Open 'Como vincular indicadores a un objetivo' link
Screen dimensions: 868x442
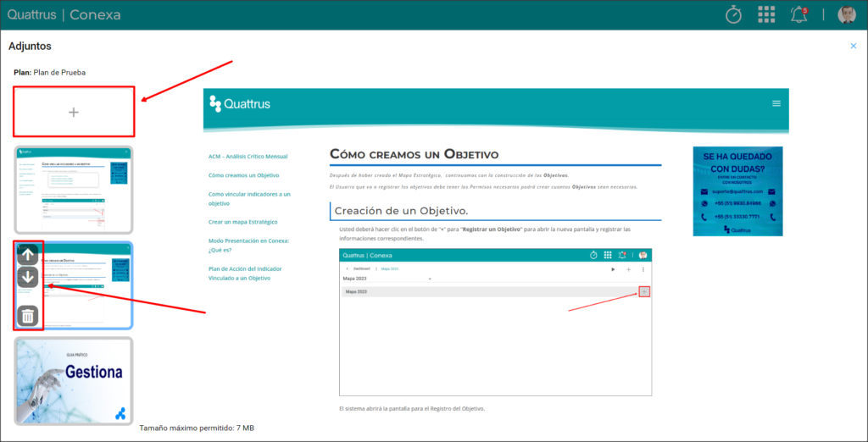[x=249, y=199]
